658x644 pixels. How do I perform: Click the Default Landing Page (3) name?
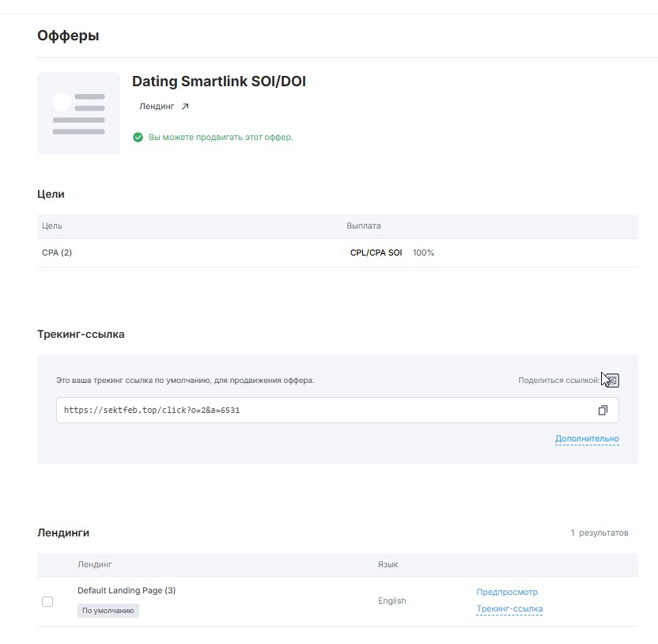click(127, 591)
